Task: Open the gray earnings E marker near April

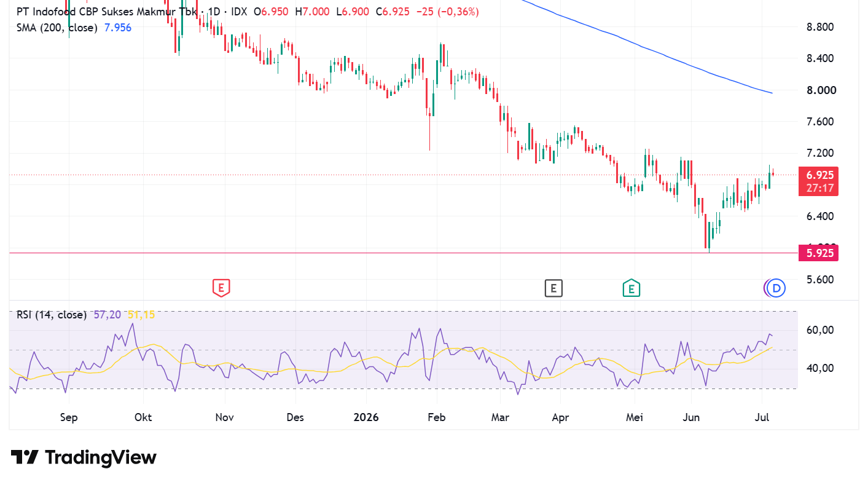Action: tap(553, 288)
